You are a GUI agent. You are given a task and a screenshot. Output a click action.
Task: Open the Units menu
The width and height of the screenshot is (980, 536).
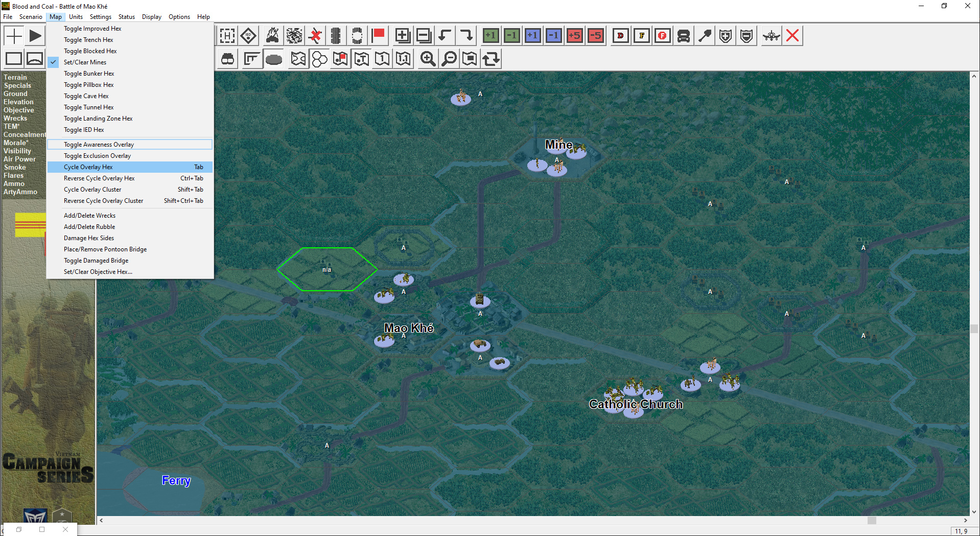[x=76, y=17]
